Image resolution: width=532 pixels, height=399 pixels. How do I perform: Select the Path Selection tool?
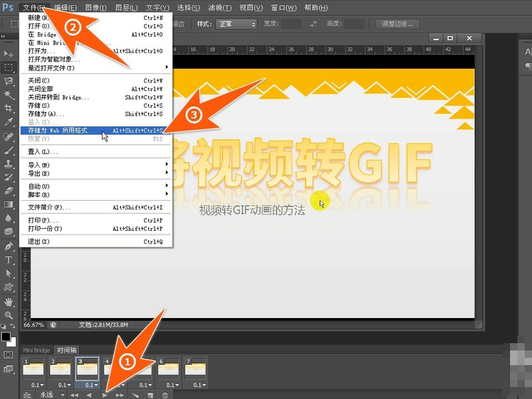coord(9,273)
